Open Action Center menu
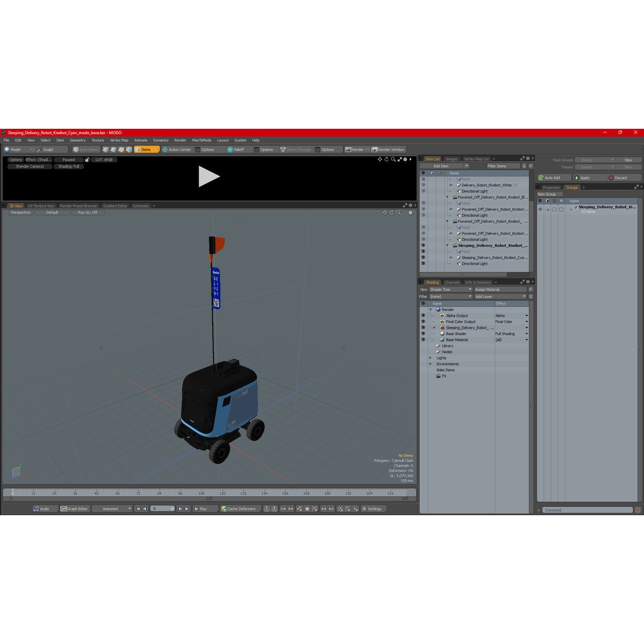The width and height of the screenshot is (644, 644). (x=177, y=150)
